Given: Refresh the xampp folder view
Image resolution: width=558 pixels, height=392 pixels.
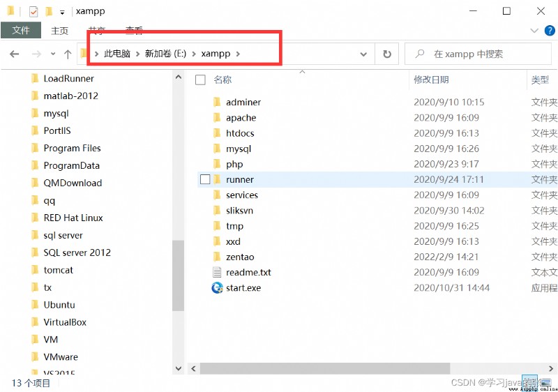Looking at the screenshot, I should (x=387, y=54).
